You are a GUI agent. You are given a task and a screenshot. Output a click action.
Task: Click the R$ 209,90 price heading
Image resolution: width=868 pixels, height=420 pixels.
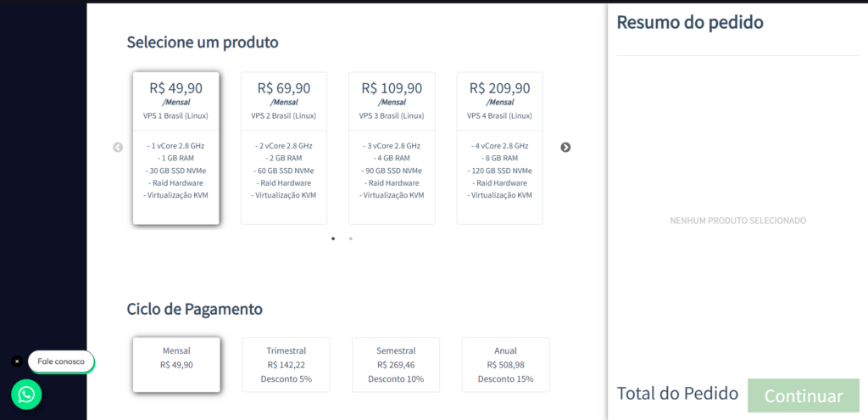pos(500,88)
